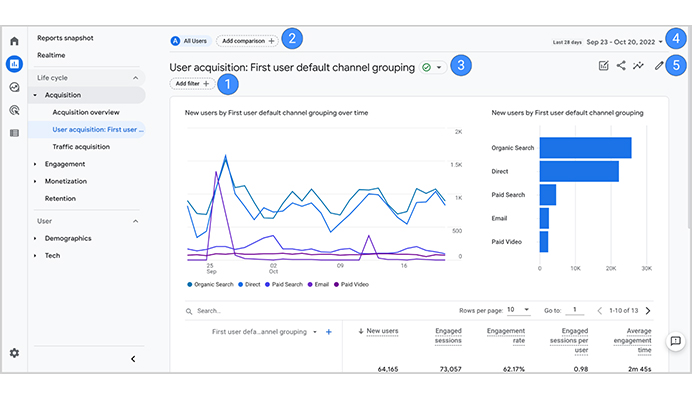Viewport: 692px width, 399px height.
Task: Click the Email bar in bar chart
Action: (x=544, y=218)
